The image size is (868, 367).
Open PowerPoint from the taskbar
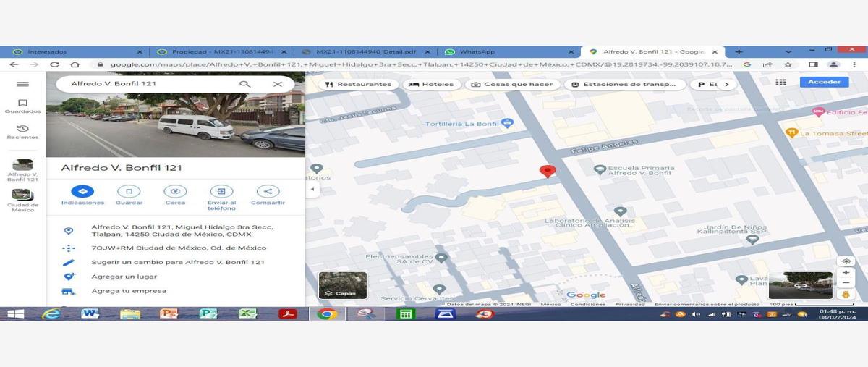169,313
